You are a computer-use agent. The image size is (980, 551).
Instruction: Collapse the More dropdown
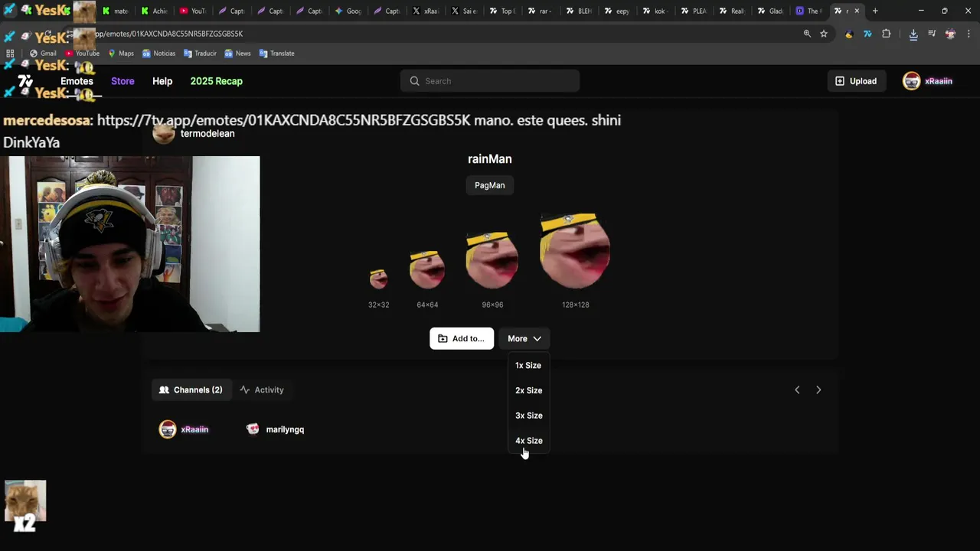coord(524,338)
